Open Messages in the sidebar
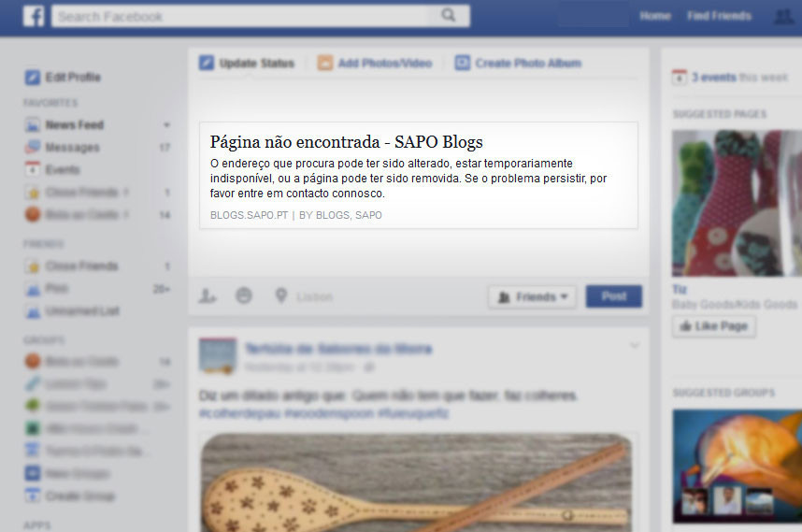Image resolution: width=802 pixels, height=532 pixels. [72, 148]
